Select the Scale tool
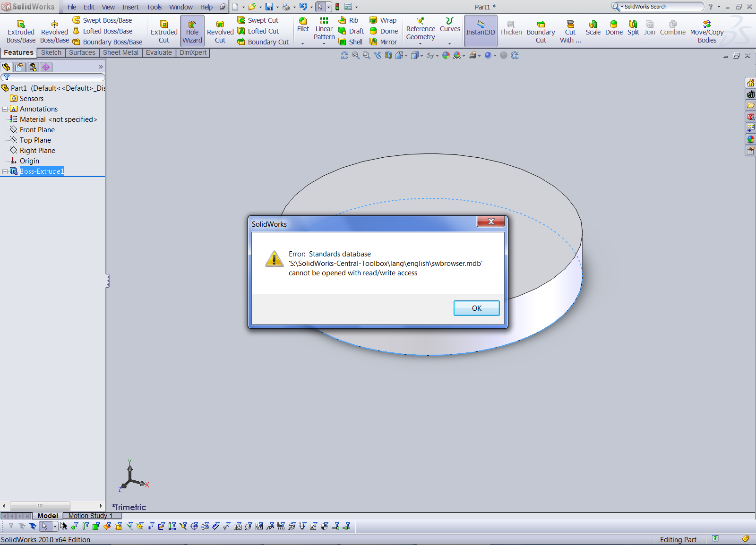 (x=593, y=28)
